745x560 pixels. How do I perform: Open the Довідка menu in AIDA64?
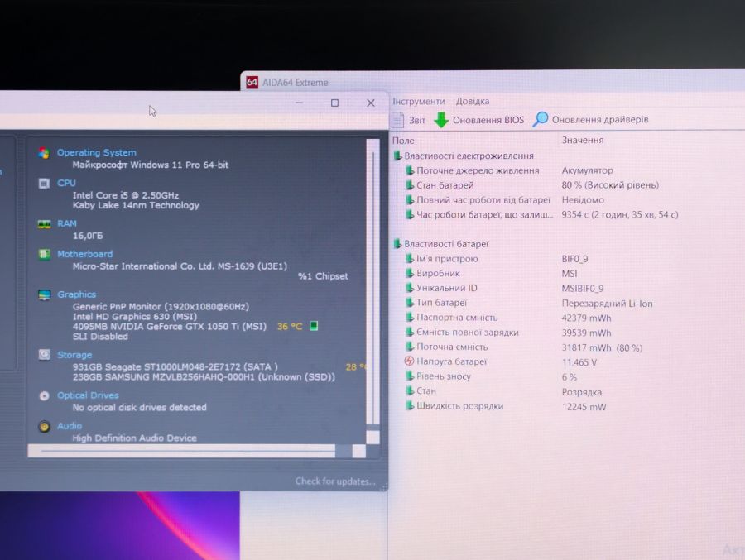pos(473,101)
